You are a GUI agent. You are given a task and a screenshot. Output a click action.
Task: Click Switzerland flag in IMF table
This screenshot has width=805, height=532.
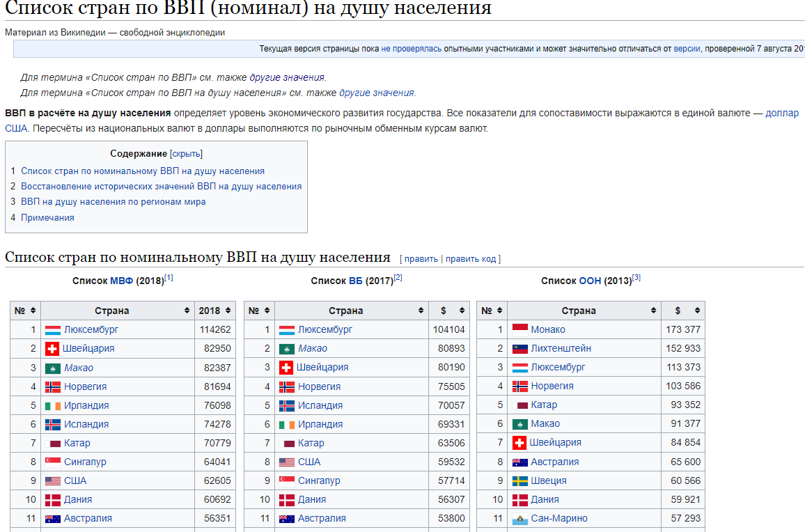coord(52,349)
